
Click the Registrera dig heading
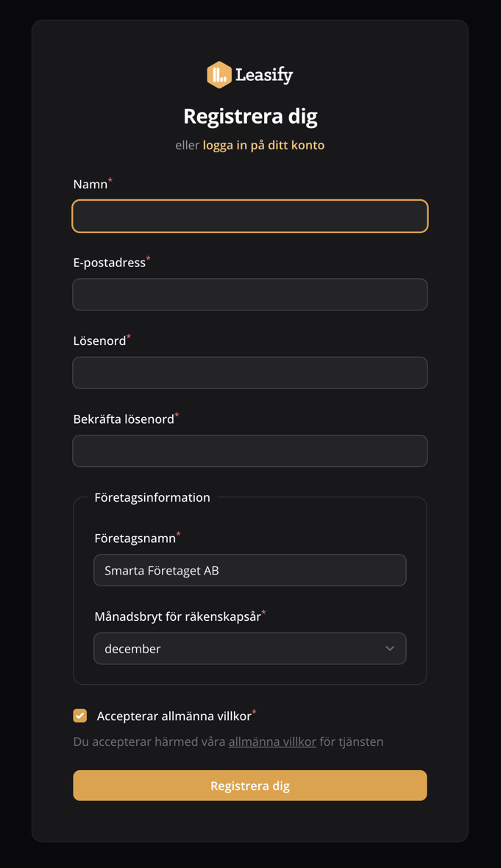pyautogui.click(x=250, y=116)
